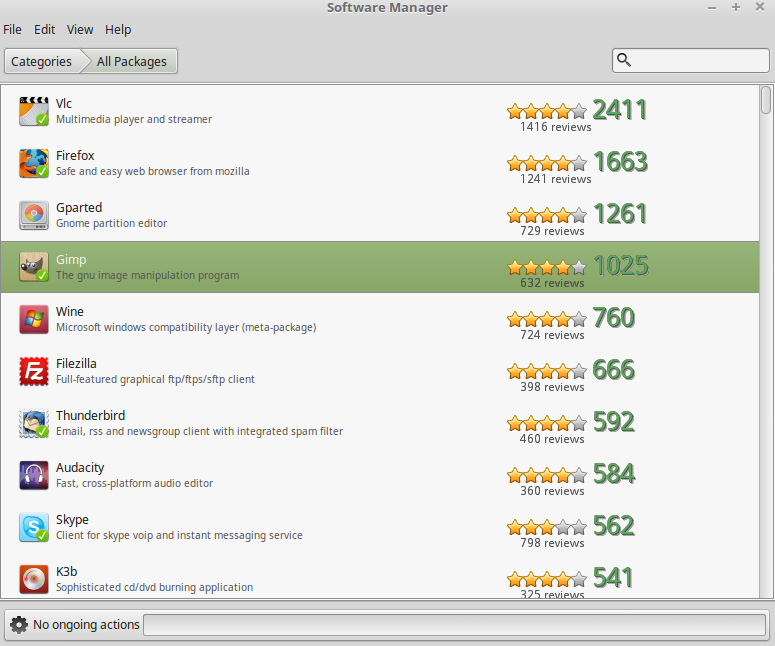Image resolution: width=775 pixels, height=646 pixels.
Task: Focus the package search field
Action: [x=690, y=60]
